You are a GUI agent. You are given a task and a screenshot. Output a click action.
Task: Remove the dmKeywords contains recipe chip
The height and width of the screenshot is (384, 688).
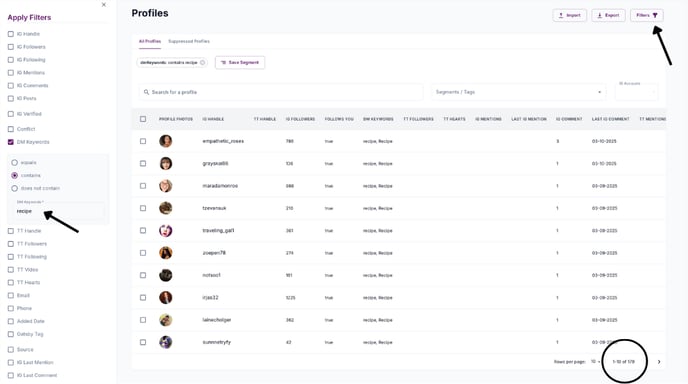coord(202,63)
